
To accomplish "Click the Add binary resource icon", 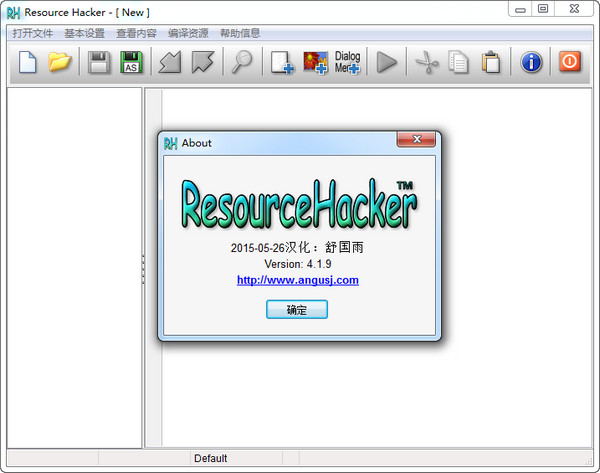I will (x=282, y=62).
